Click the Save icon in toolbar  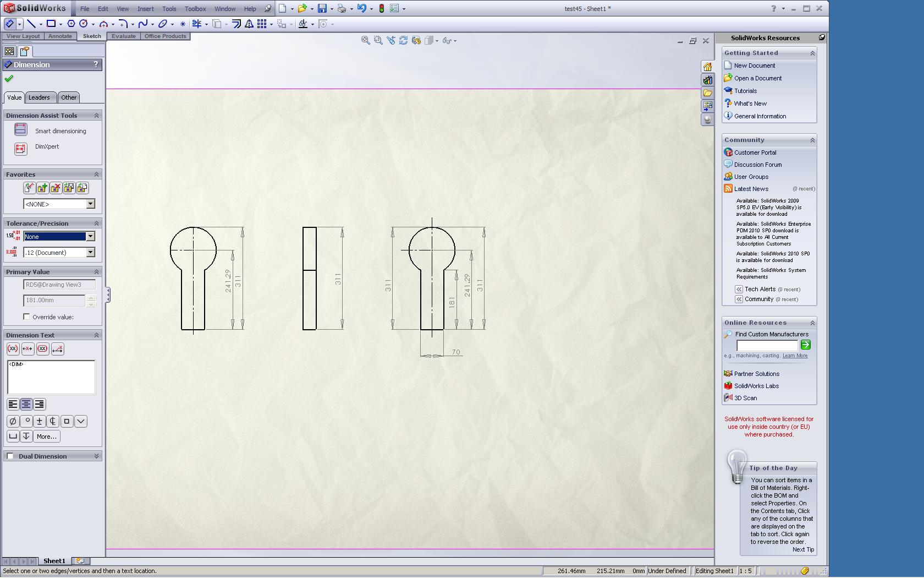click(x=322, y=8)
